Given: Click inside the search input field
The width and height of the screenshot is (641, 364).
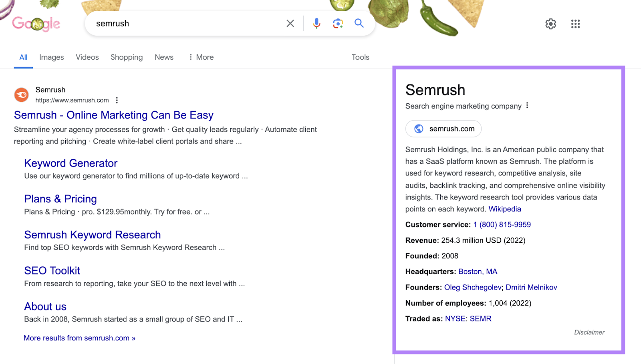Looking at the screenshot, I should pos(180,24).
